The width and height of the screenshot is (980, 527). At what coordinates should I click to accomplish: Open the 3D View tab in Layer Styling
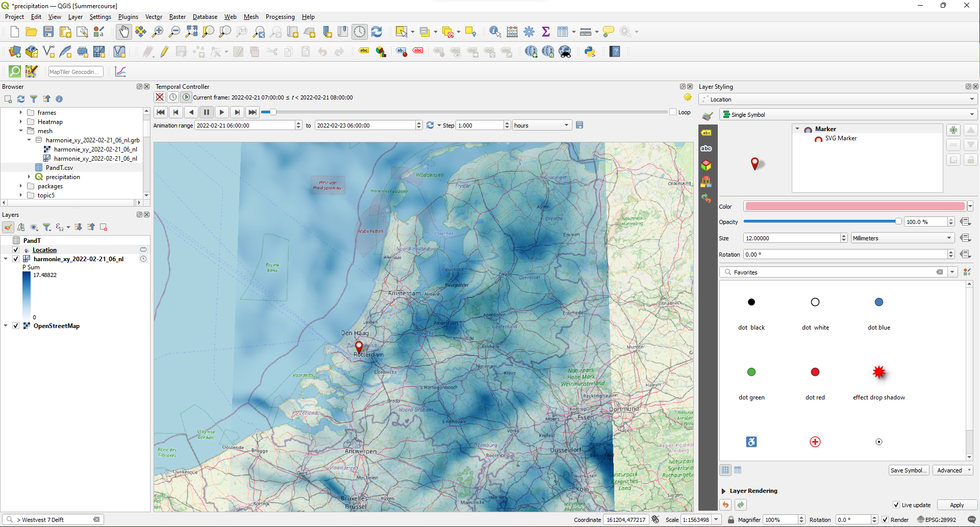[707, 165]
